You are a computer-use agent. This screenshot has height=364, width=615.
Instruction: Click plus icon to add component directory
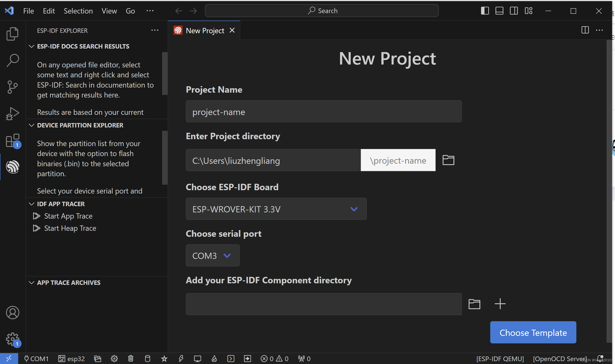(500, 304)
